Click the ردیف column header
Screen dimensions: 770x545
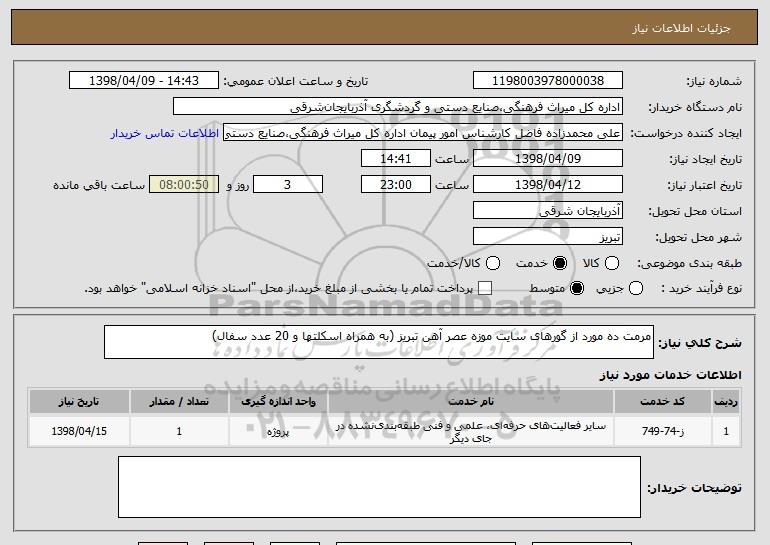click(x=726, y=402)
